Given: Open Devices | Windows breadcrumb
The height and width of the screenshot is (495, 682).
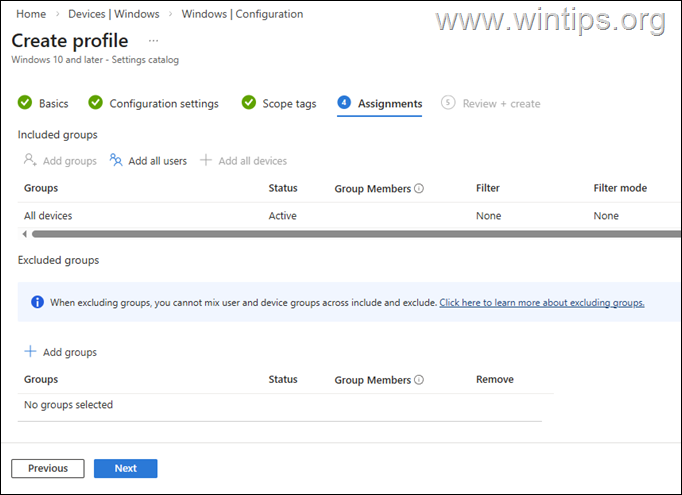Looking at the screenshot, I should point(114,14).
